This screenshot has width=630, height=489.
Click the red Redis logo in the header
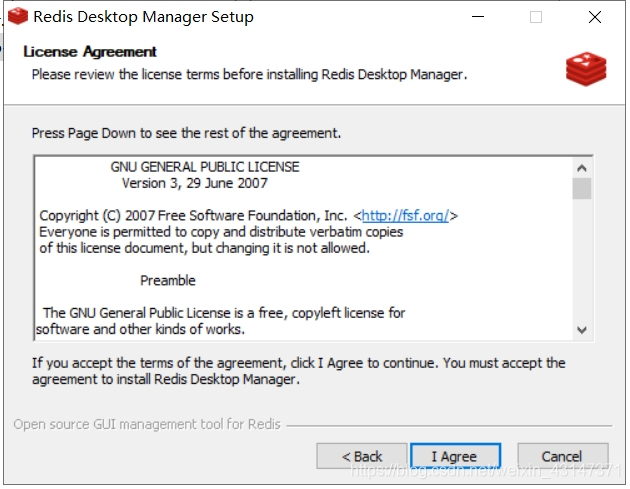tap(586, 69)
